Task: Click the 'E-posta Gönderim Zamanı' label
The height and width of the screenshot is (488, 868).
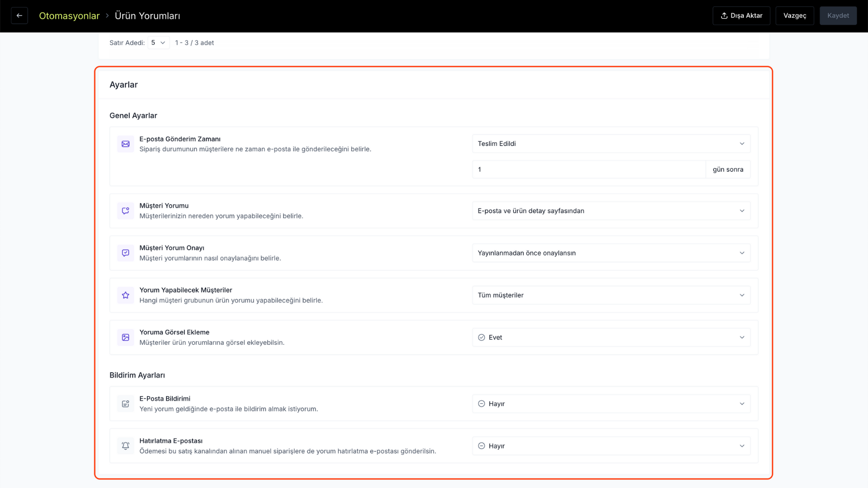Action: (180, 139)
